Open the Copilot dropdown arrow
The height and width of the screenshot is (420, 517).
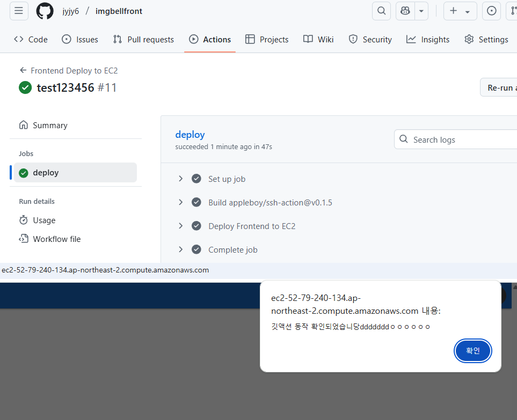click(421, 11)
